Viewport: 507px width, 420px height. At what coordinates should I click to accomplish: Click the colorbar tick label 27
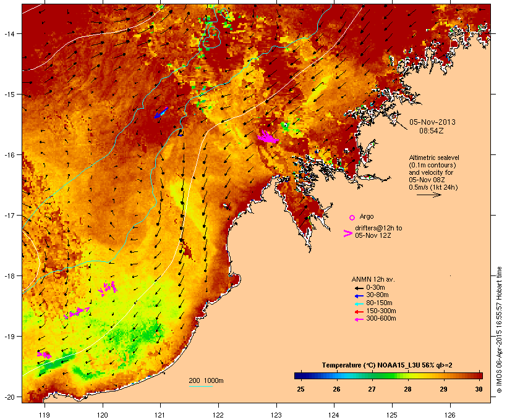(372, 389)
